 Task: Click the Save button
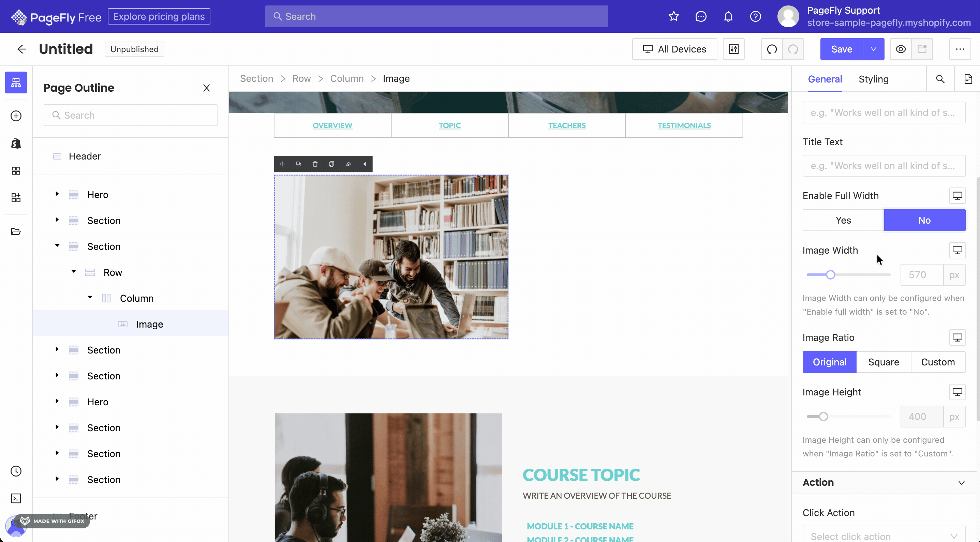tap(842, 49)
